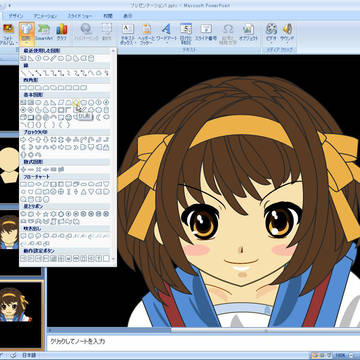Image resolution: width=360 pixels, height=360 pixels.
Task: Switch to the View (表示) tab
Action: coord(128,16)
